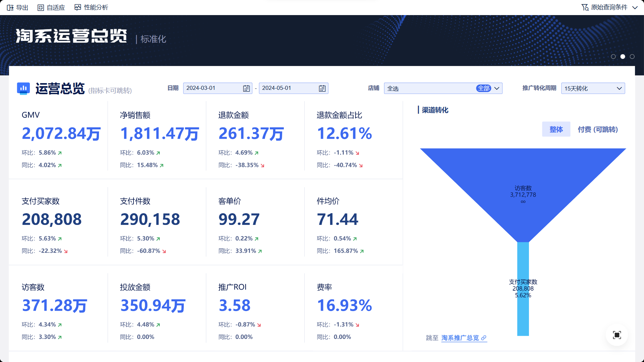Click the fullscreen icon at bottom right
The image size is (644, 362).
616,335
